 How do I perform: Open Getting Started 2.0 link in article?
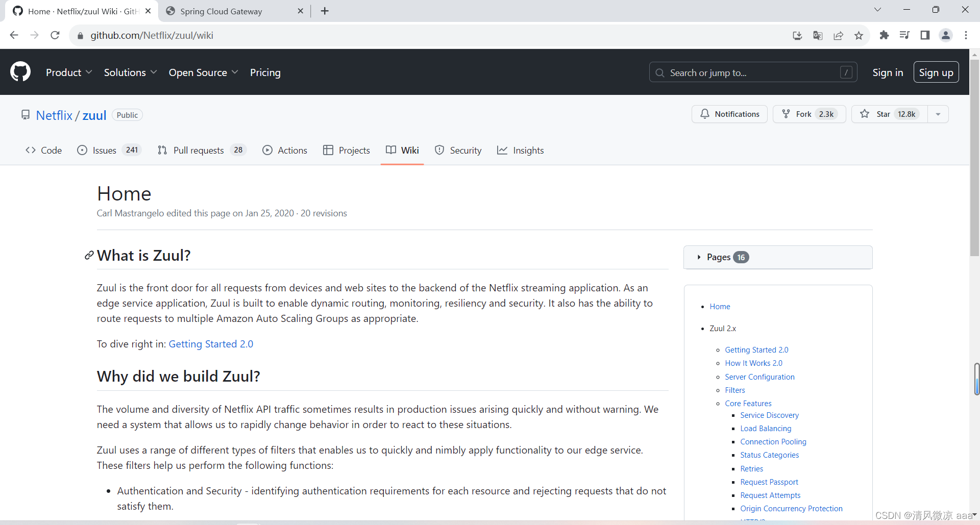(x=211, y=344)
